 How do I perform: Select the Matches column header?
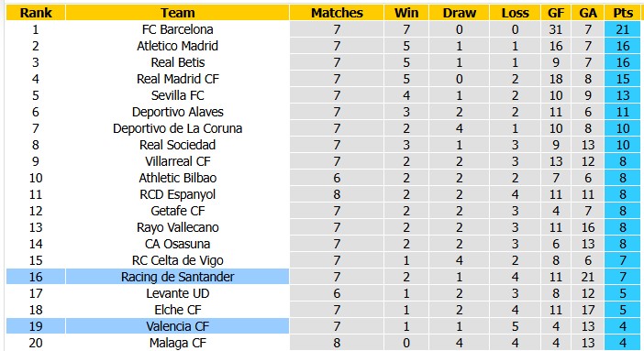tap(337, 13)
